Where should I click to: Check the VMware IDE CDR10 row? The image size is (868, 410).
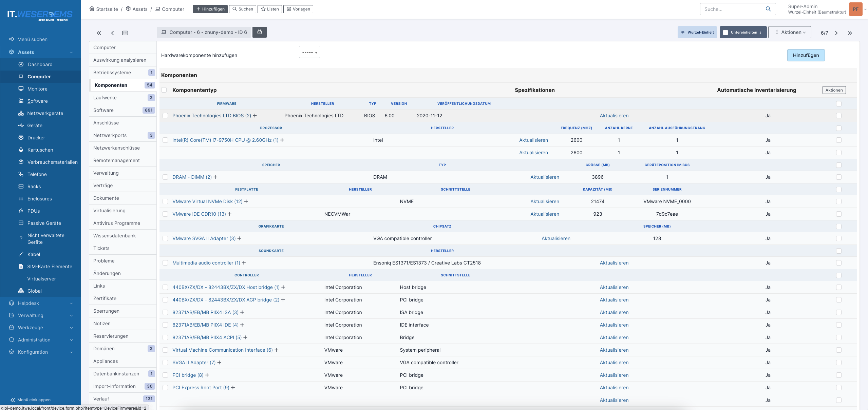[165, 214]
